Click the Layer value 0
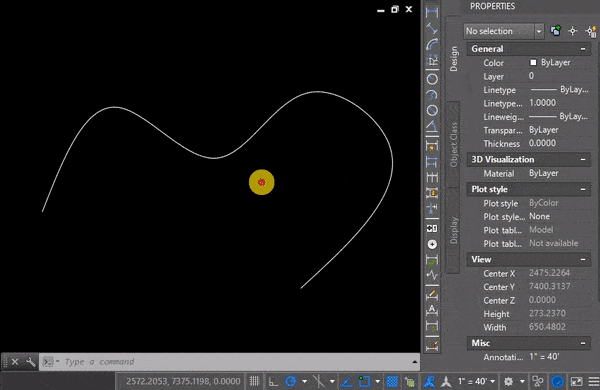The width and height of the screenshot is (600, 390). [532, 76]
